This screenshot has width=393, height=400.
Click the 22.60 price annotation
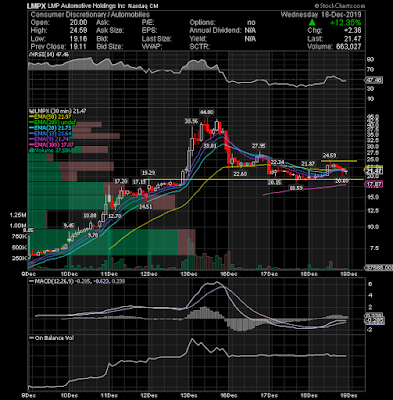coord(240,174)
